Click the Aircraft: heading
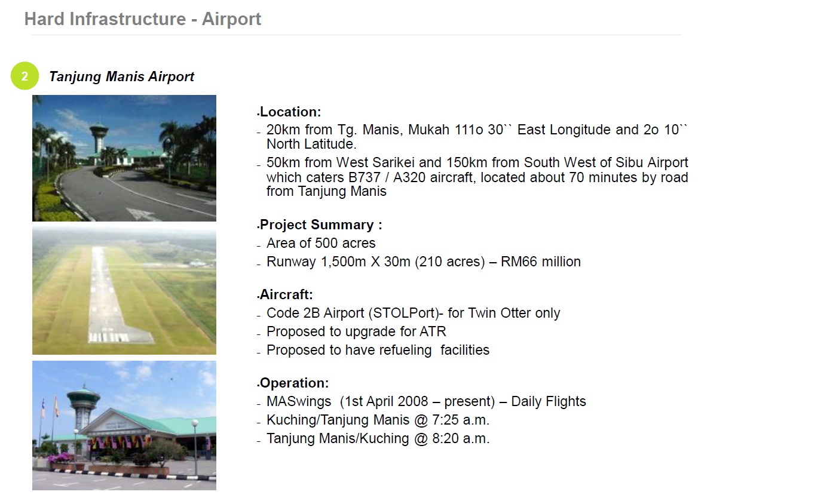 coord(286,294)
